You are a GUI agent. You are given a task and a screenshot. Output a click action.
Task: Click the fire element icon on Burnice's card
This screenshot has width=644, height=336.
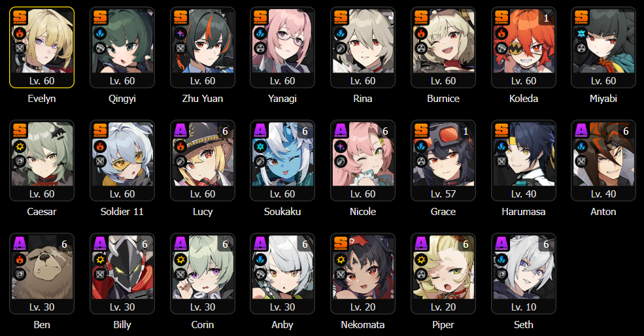coord(421,33)
